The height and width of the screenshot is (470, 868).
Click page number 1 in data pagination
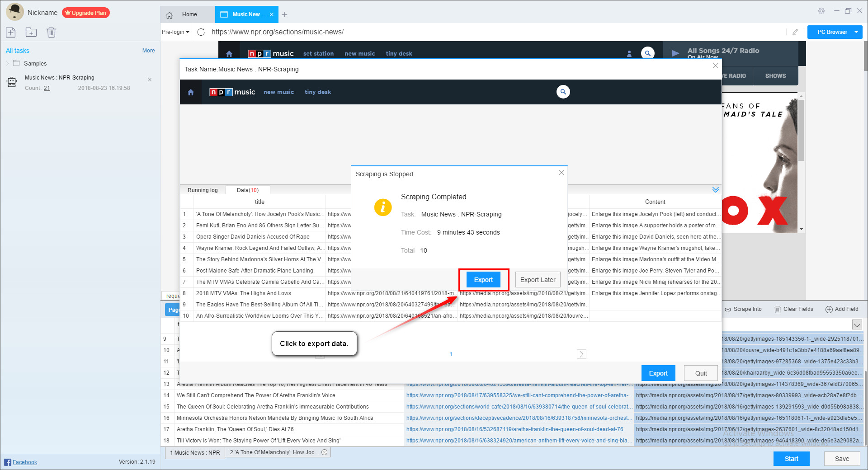451,354
